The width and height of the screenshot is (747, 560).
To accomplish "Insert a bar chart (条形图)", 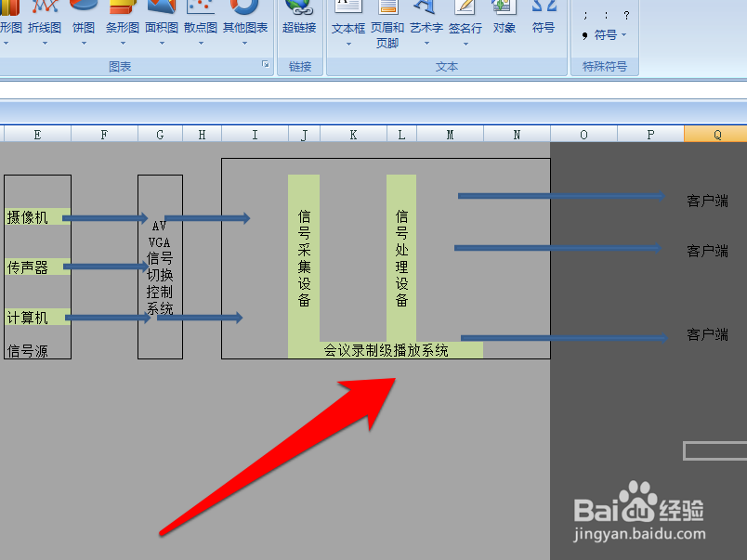I will pyautogui.click(x=122, y=26).
